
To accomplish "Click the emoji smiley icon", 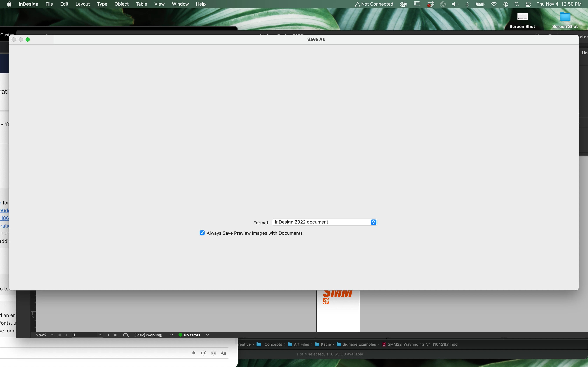I will [213, 353].
